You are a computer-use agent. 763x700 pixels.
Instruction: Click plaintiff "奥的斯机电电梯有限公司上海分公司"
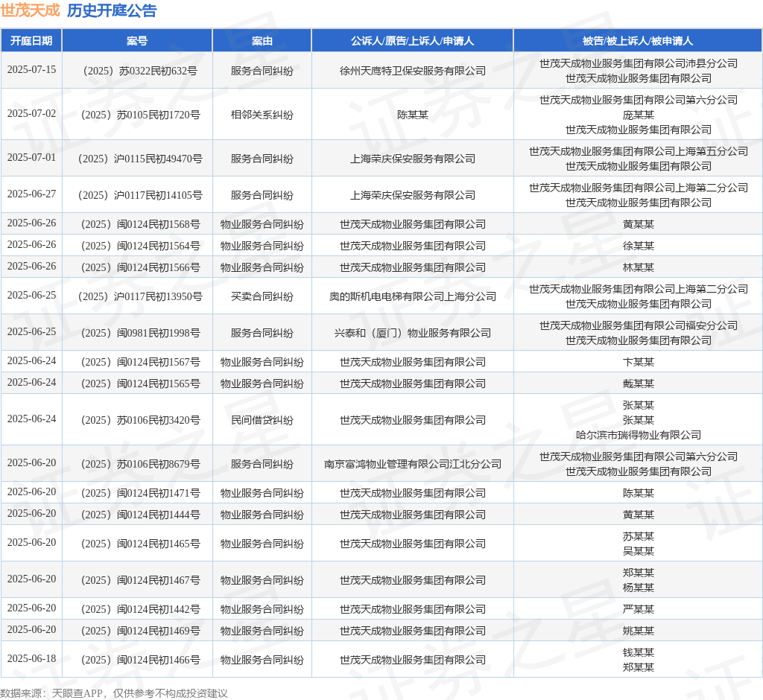pos(413,296)
